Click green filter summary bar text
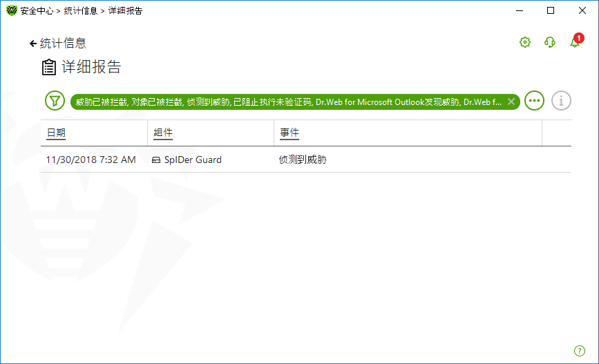Viewport: 599px width, 364px height. coord(288,102)
